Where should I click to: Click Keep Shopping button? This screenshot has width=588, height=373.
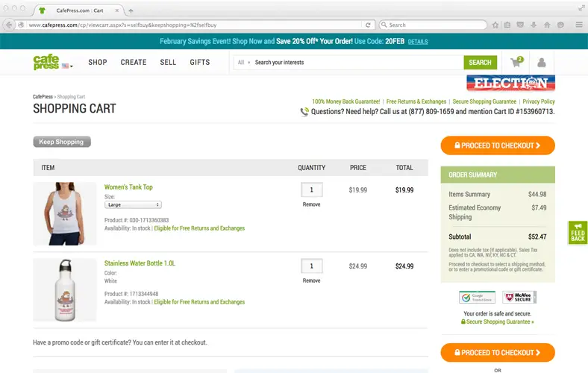pos(62,142)
